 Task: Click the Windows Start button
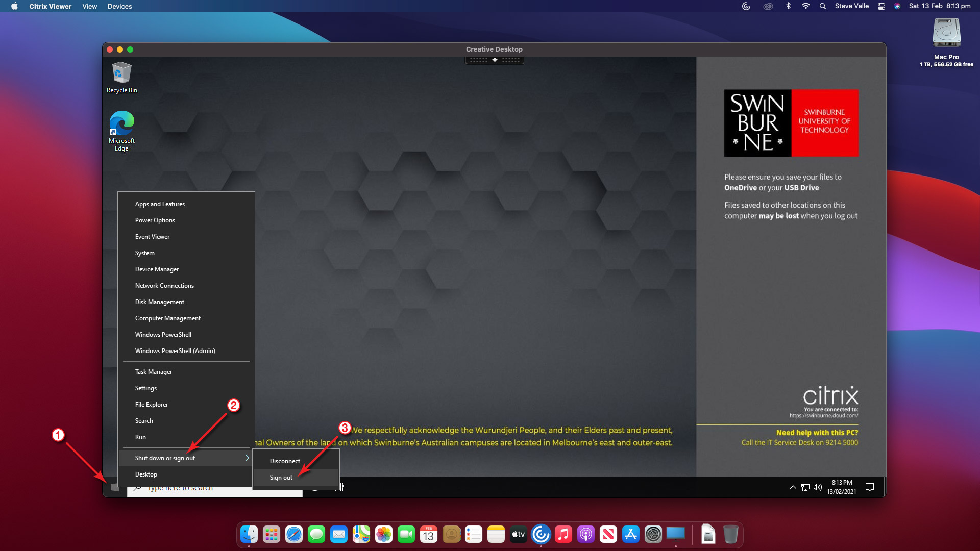pyautogui.click(x=114, y=488)
